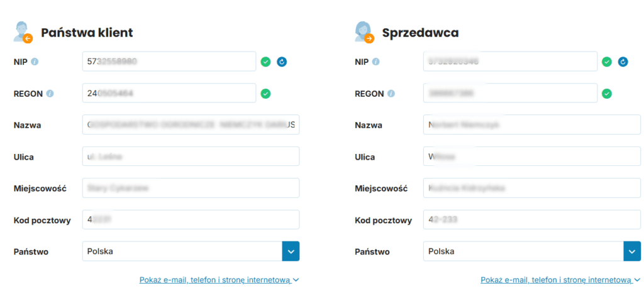The width and height of the screenshot is (644, 298).
Task: Expand client e-mail, telefon and website fields
Action: (219, 280)
